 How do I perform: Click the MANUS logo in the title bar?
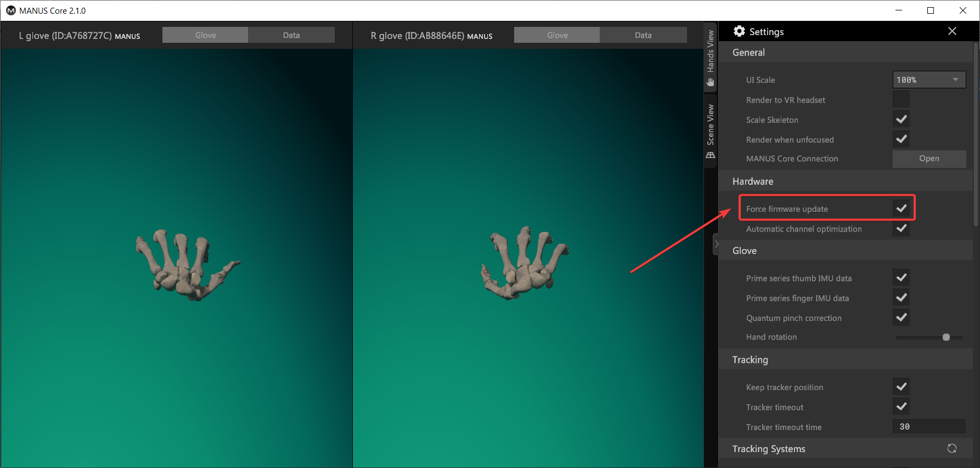[10, 10]
